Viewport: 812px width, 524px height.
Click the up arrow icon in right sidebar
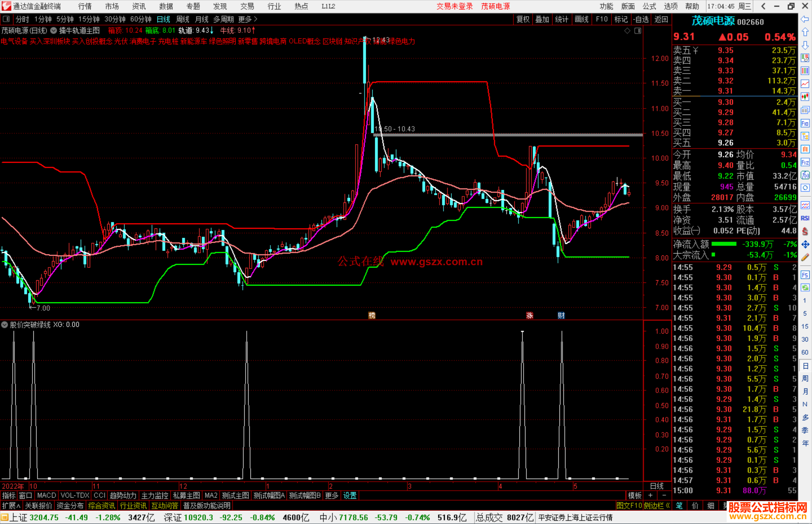point(805,32)
